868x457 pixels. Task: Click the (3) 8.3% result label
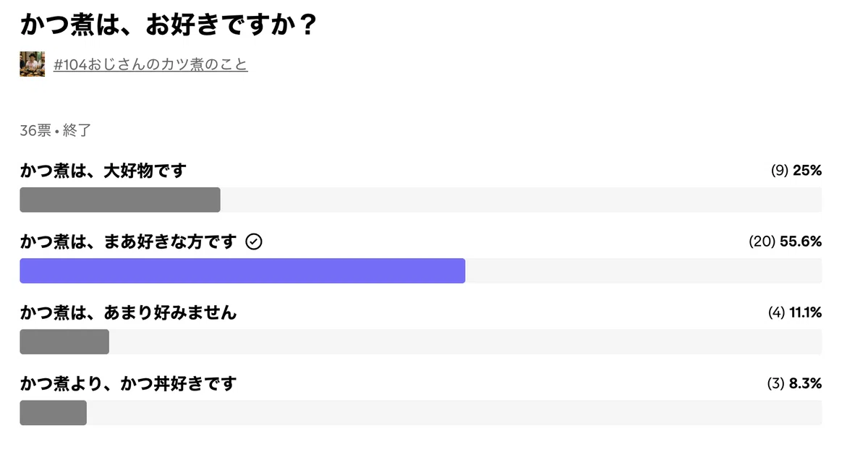(794, 383)
